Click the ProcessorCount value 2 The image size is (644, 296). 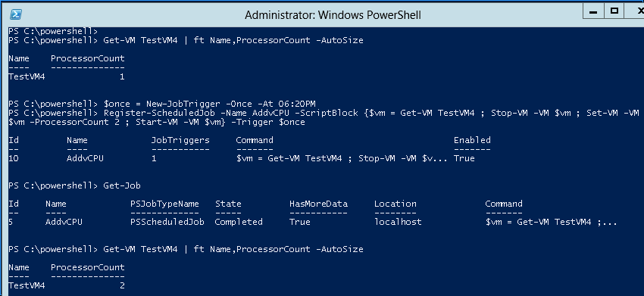pos(123,285)
